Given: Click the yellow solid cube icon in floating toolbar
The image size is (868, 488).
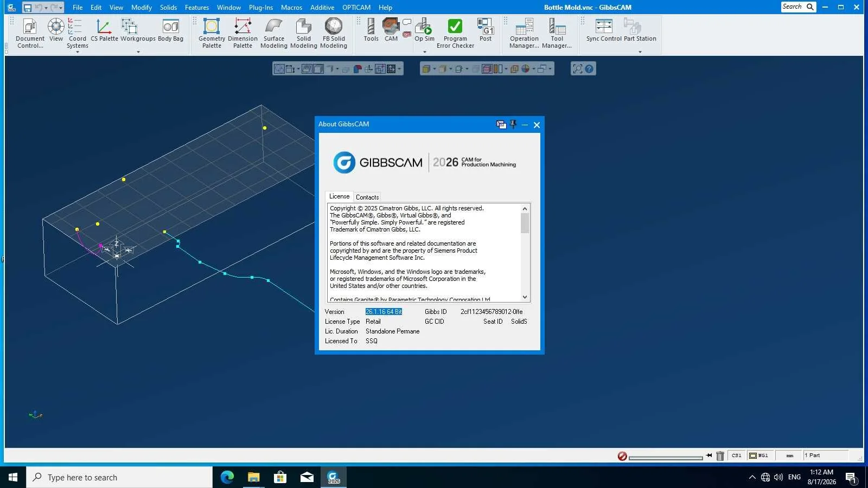Looking at the screenshot, I should tap(426, 69).
